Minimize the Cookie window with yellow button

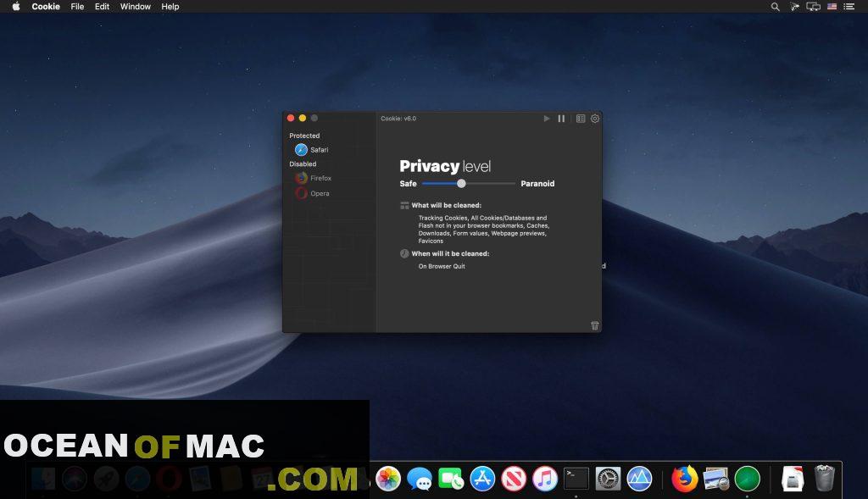coord(303,118)
